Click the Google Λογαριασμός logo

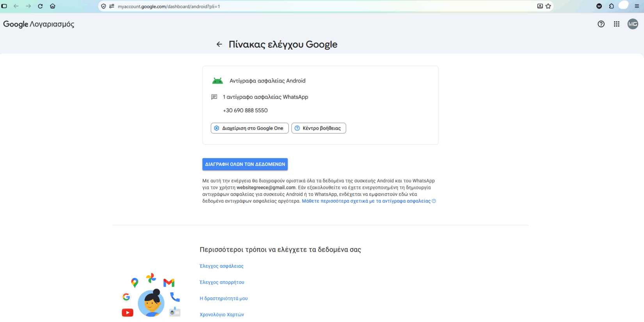39,24
